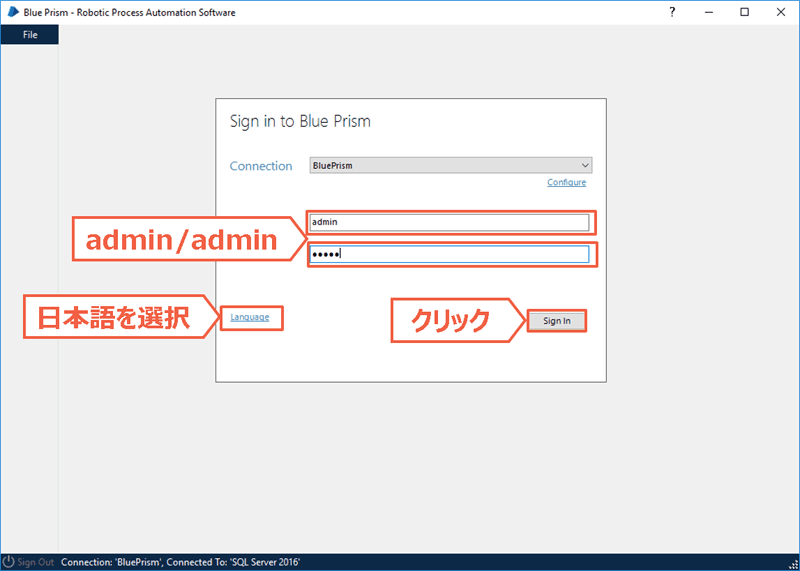Click the window resize grip in status bar
The height and width of the screenshot is (571, 800).
(793, 564)
